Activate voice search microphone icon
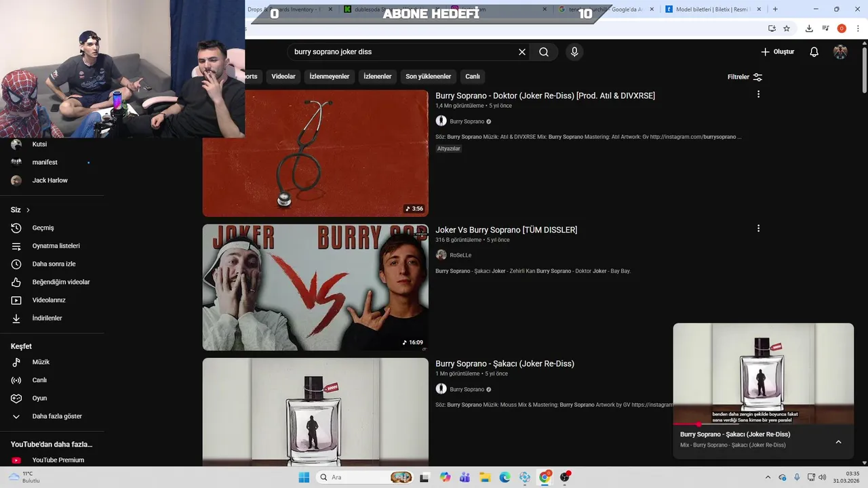The height and width of the screenshot is (488, 868). (574, 52)
